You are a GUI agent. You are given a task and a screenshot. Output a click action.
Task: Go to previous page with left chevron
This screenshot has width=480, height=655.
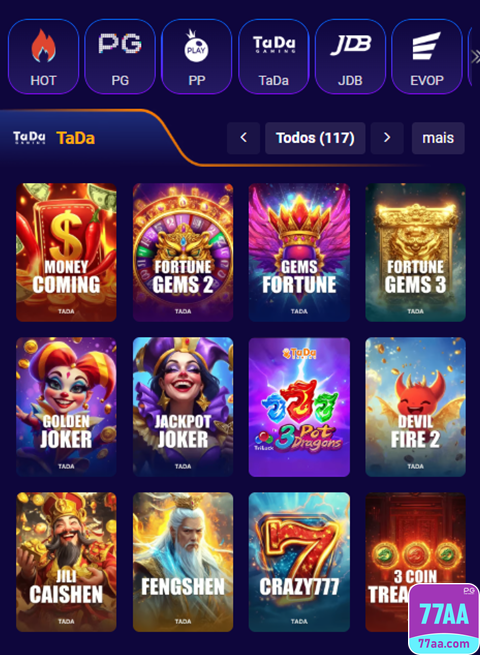click(x=244, y=138)
